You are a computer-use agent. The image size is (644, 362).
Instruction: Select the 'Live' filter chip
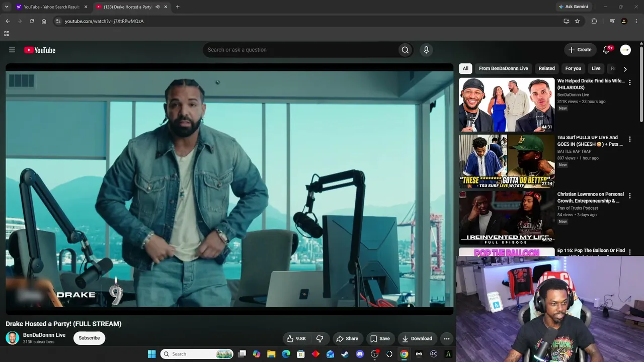pyautogui.click(x=596, y=68)
